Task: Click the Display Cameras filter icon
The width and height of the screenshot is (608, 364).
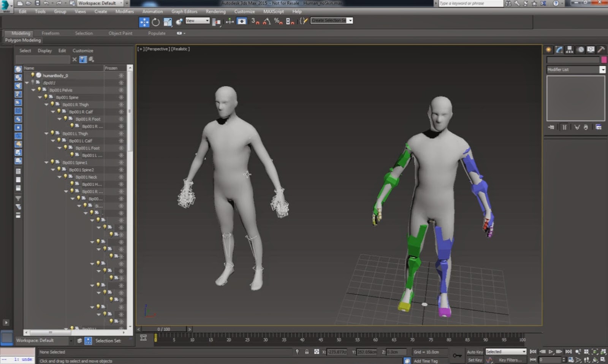Action: [x=18, y=94]
